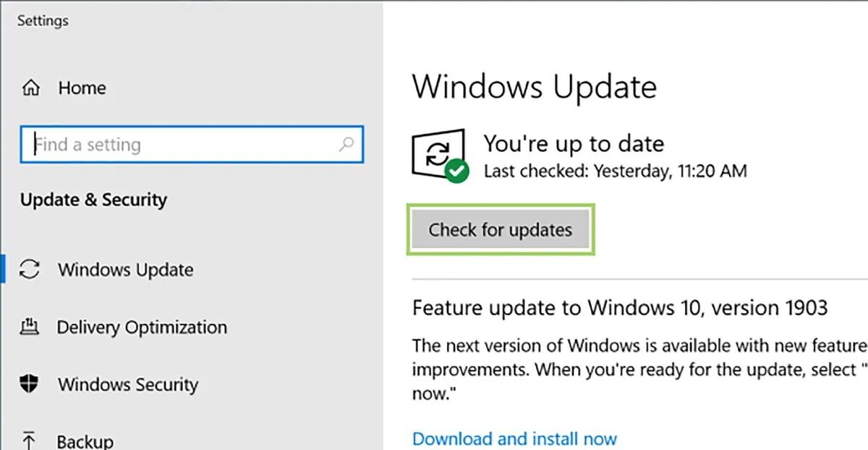
Task: Click the 'Last checked' status text
Action: (x=616, y=171)
